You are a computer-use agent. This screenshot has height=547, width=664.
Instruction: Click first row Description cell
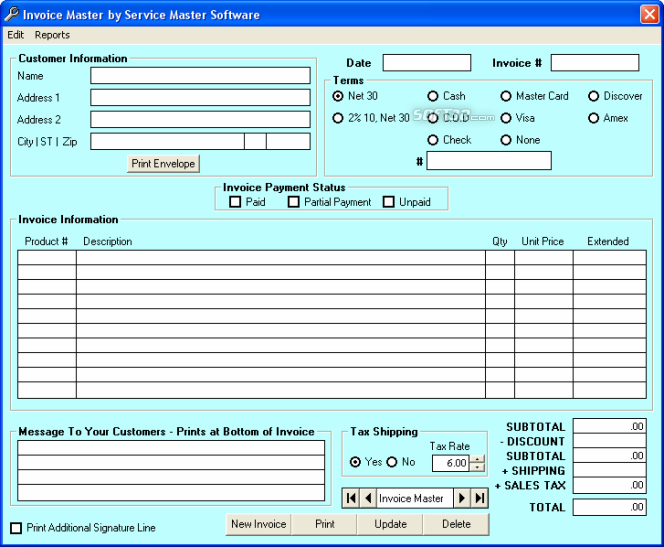pyautogui.click(x=281, y=258)
